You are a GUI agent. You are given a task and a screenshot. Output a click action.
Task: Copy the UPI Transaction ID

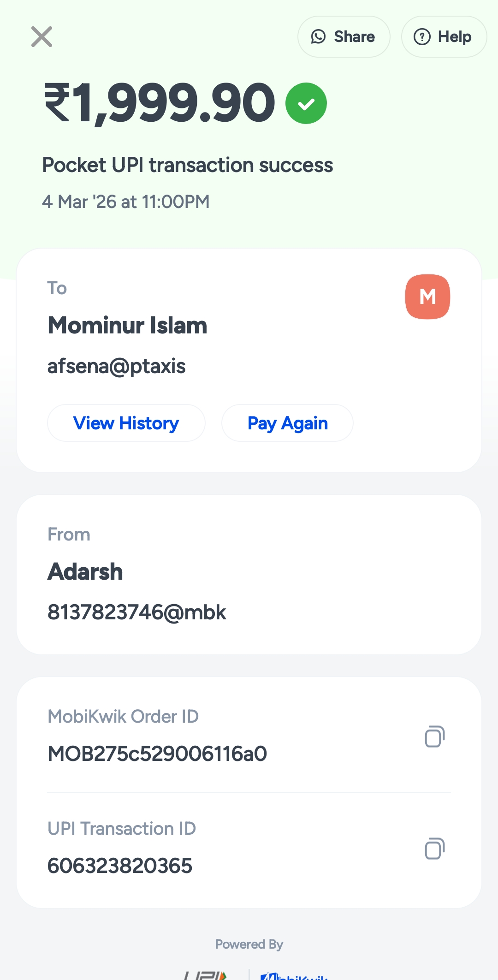[x=434, y=849]
